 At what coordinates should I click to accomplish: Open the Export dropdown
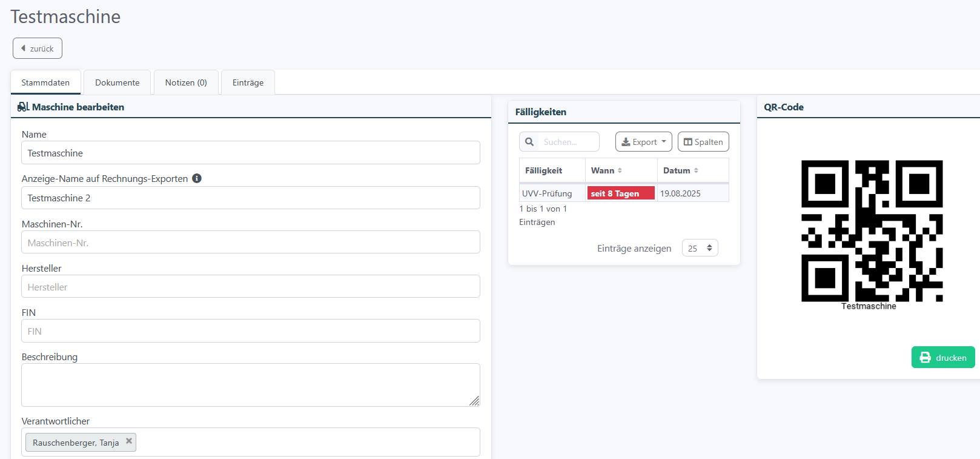click(x=644, y=142)
